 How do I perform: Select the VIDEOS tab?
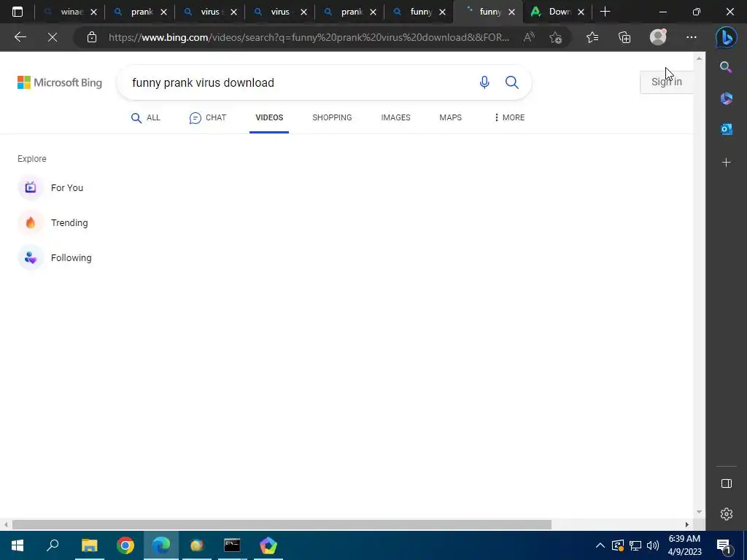point(269,117)
